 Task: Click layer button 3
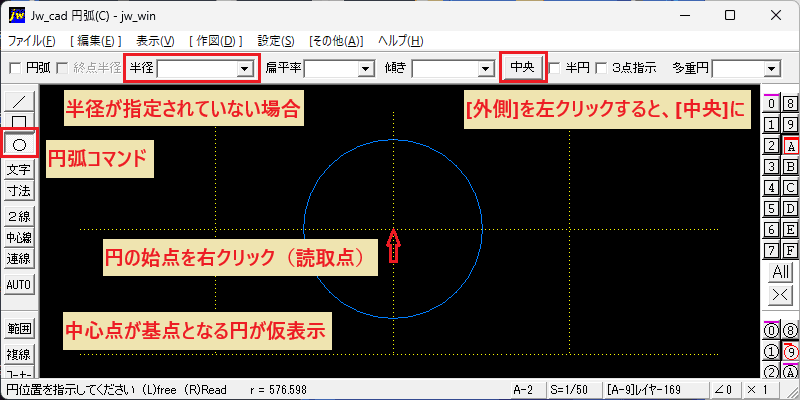tap(772, 166)
